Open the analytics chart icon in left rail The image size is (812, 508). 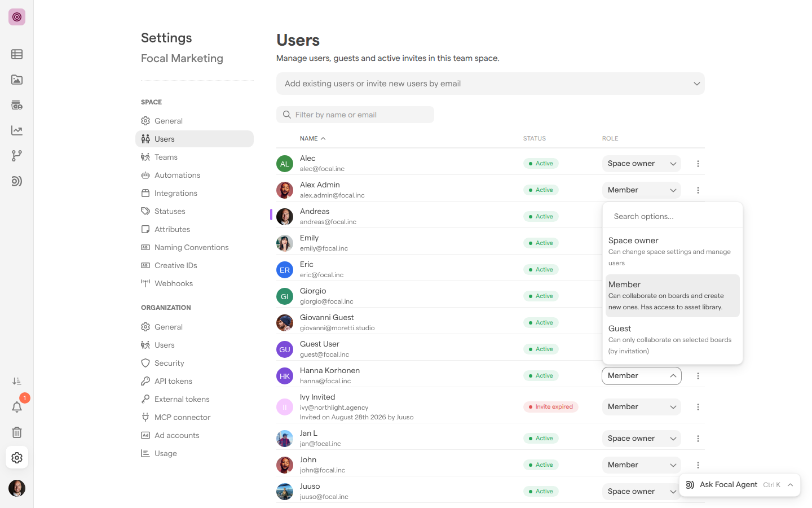click(17, 130)
